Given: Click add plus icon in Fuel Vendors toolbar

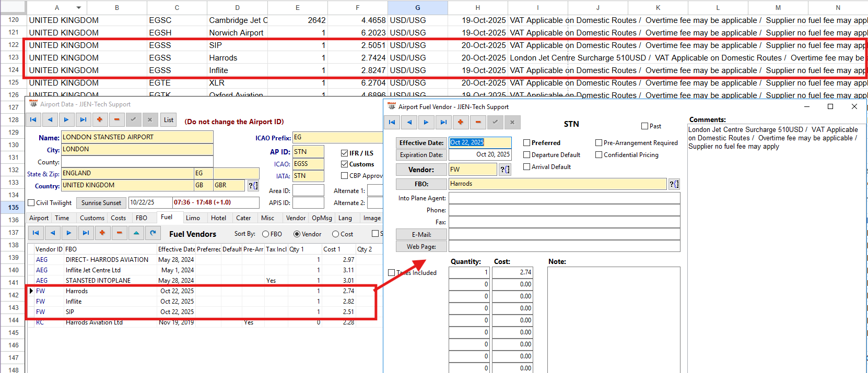Looking at the screenshot, I should click(x=102, y=233).
